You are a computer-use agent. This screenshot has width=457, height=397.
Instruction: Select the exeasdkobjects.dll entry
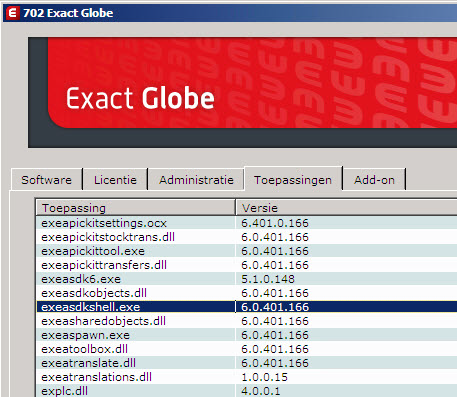tap(247, 293)
